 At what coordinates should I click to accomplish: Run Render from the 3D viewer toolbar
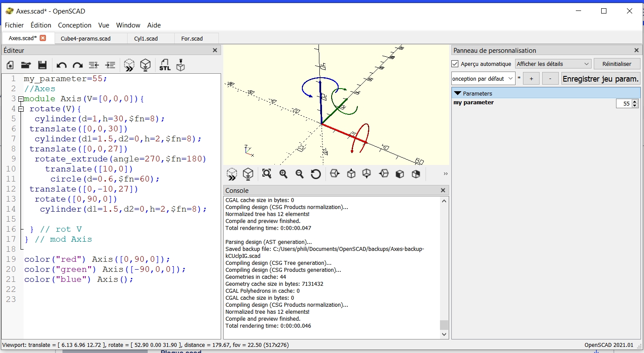click(248, 174)
